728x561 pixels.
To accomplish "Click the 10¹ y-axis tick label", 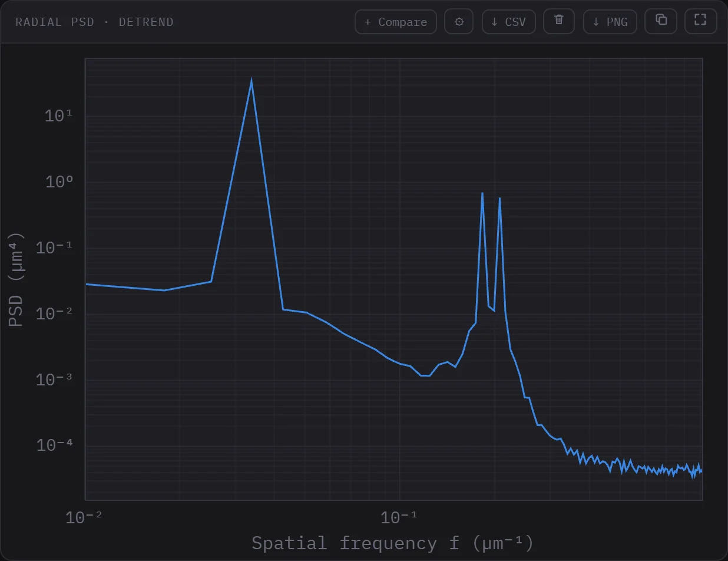I will click(x=58, y=115).
